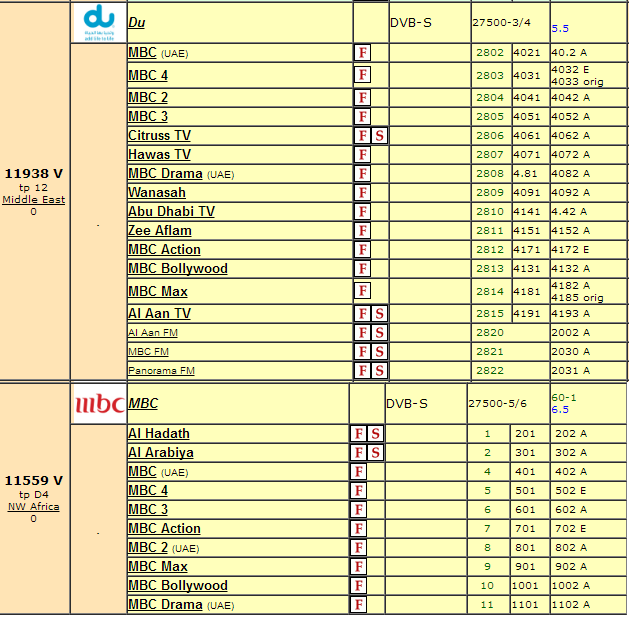Select the S icon in MBC FM row
This screenshot has width=638, height=622.
(379, 352)
